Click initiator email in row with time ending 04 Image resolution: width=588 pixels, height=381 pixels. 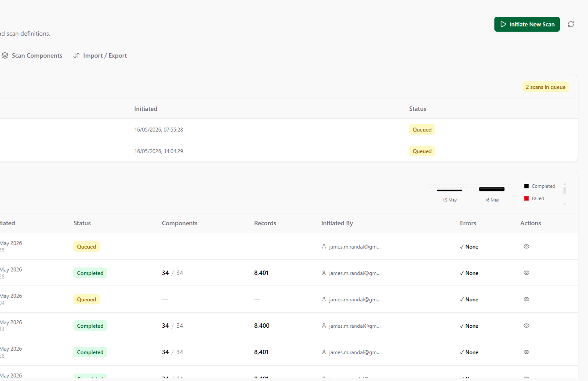point(355,300)
